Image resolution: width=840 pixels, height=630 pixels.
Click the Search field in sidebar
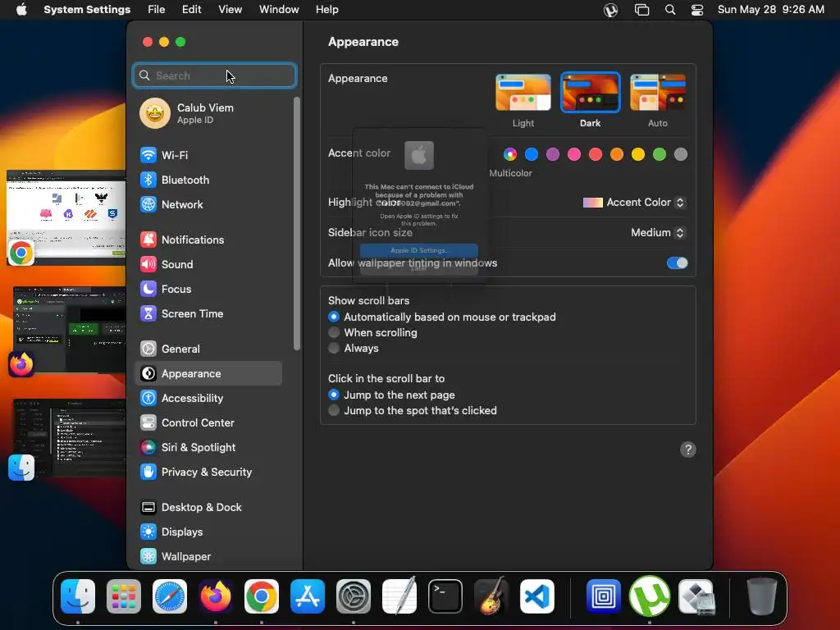click(214, 75)
